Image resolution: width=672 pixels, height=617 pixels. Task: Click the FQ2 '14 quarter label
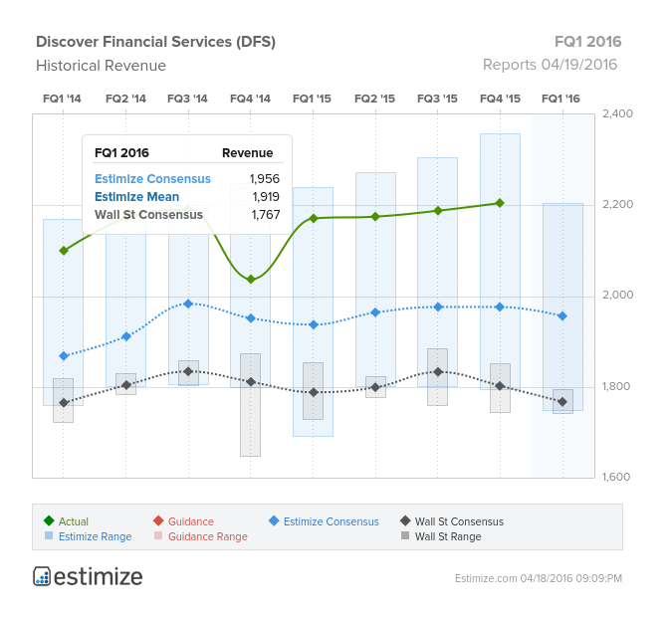point(125,99)
